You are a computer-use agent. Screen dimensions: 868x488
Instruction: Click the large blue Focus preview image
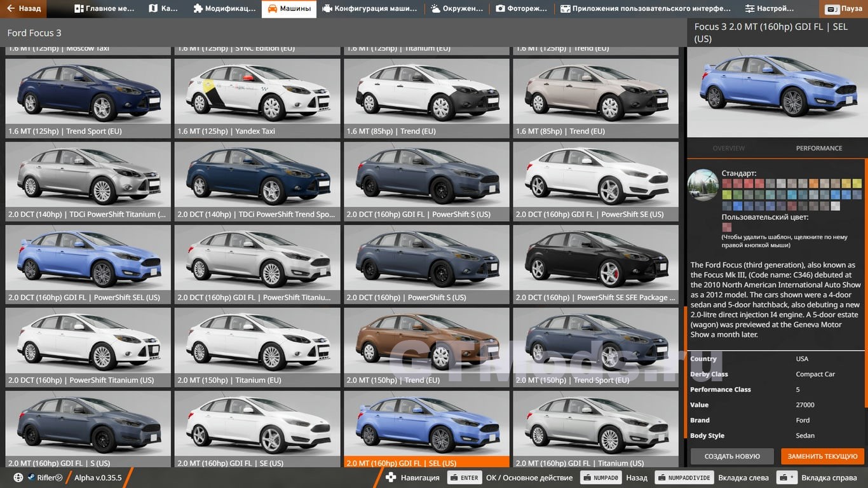click(776, 92)
